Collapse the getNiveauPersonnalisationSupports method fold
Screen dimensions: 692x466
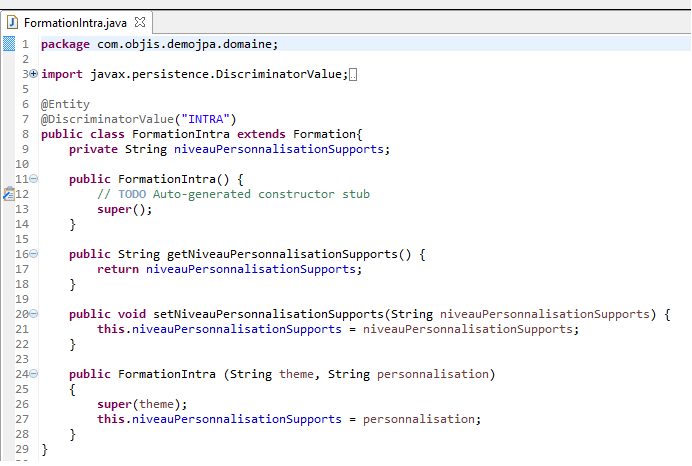pyautogui.click(x=34, y=254)
